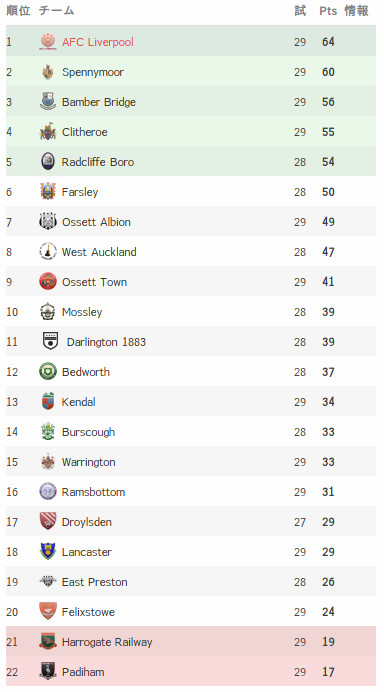The height and width of the screenshot is (692, 384).
Task: Click the AFC Liverpool club crest
Action: 48,42
